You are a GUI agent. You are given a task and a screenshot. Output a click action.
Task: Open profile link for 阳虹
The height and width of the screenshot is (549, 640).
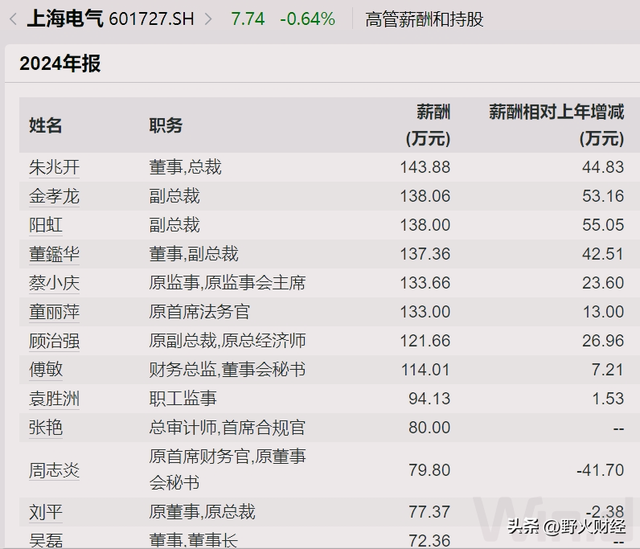click(x=45, y=225)
